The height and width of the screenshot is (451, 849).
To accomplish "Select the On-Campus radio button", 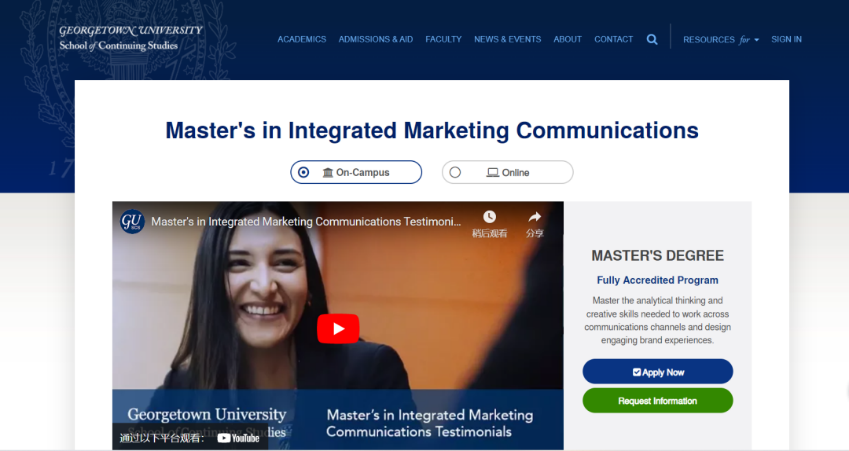I will (304, 173).
